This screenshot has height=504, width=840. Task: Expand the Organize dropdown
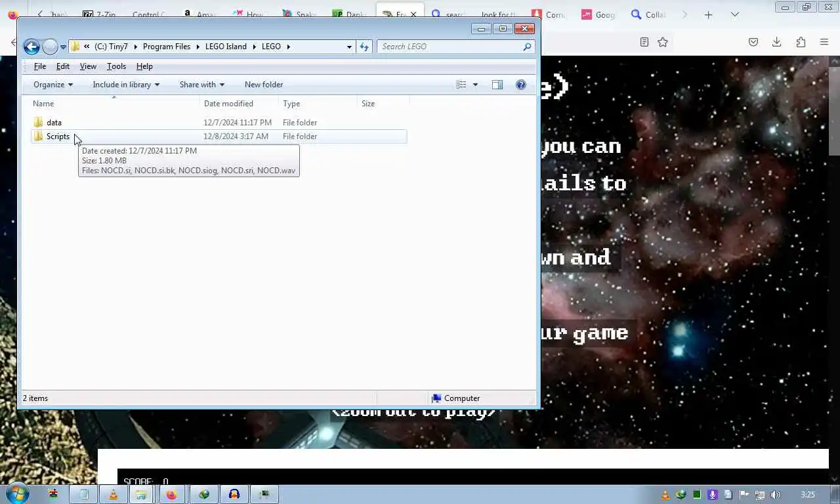pyautogui.click(x=53, y=85)
